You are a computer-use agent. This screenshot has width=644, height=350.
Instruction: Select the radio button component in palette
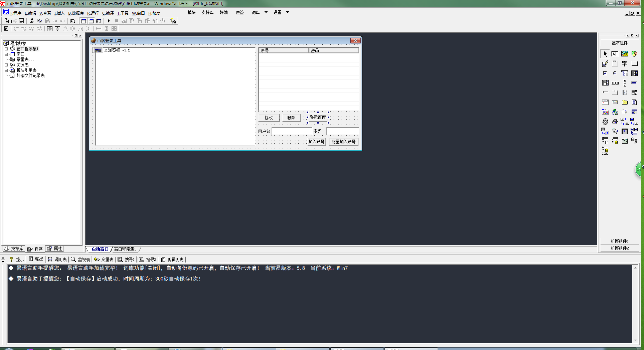[x=615, y=73]
